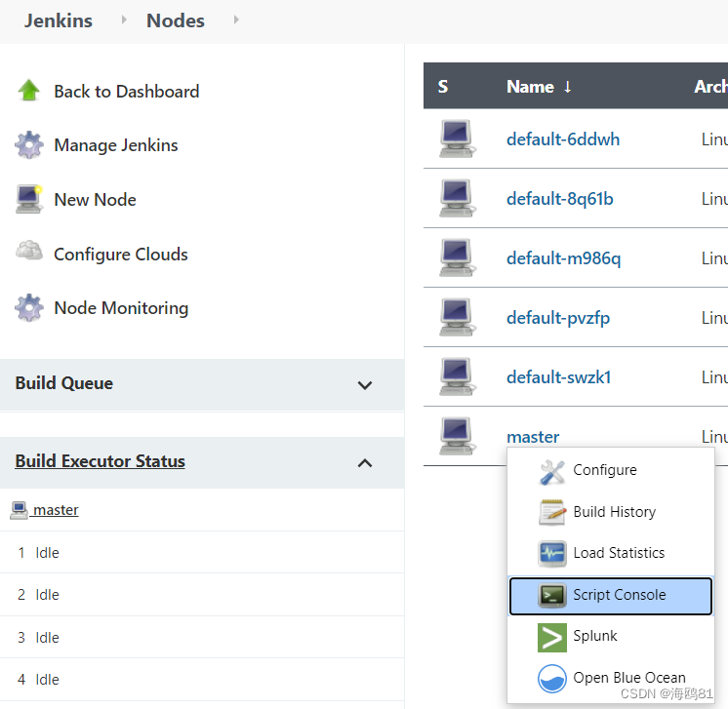
Task: Open the default-8q61b node link
Action: (559, 199)
